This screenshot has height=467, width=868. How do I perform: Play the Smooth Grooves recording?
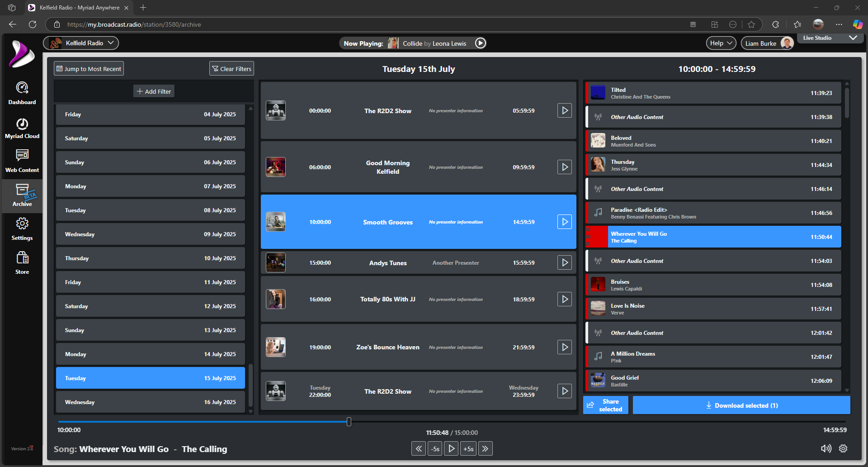[565, 222]
